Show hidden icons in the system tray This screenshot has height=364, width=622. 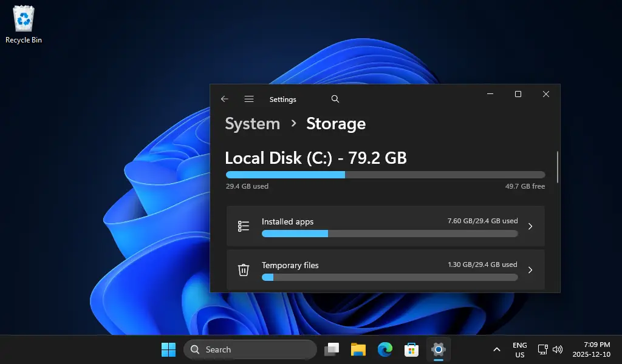[496, 349]
